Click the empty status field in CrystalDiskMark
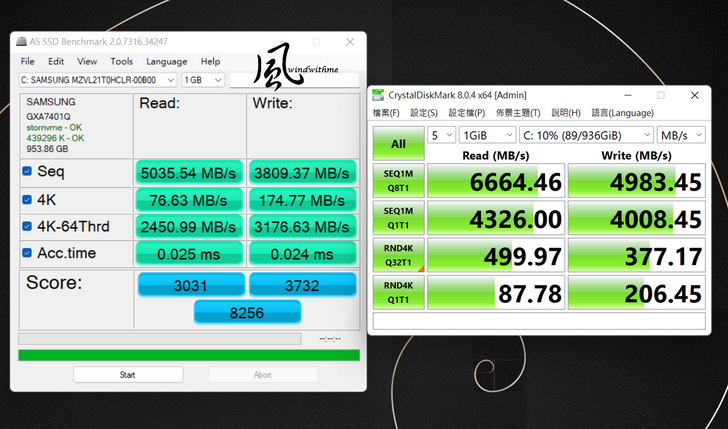The image size is (728, 429). [x=539, y=321]
